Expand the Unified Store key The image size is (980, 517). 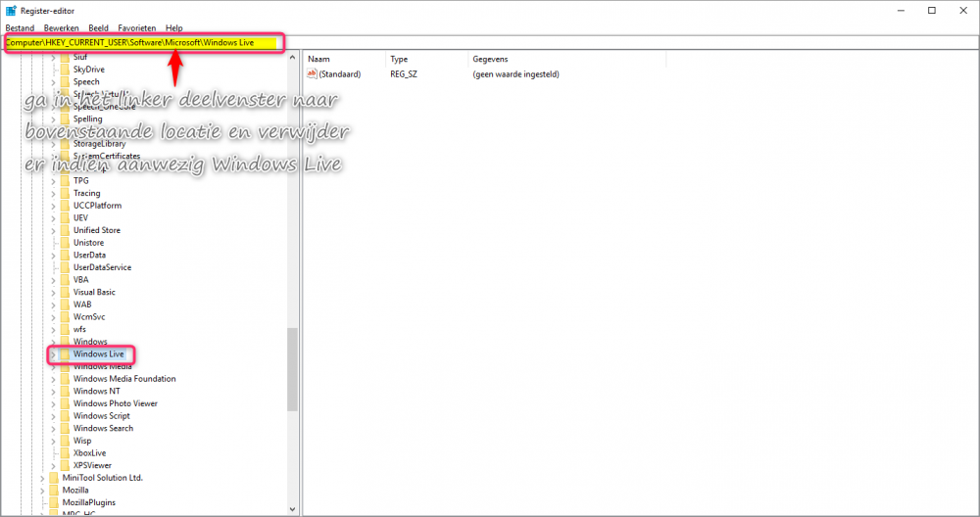(53, 230)
